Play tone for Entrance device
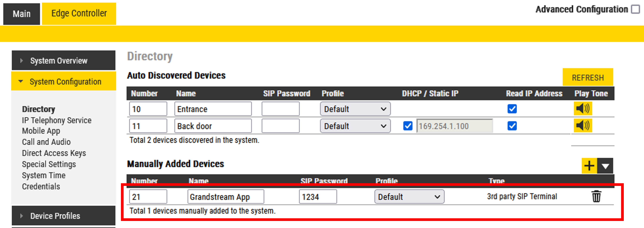Viewport: 644px width, 228px height. (583, 109)
